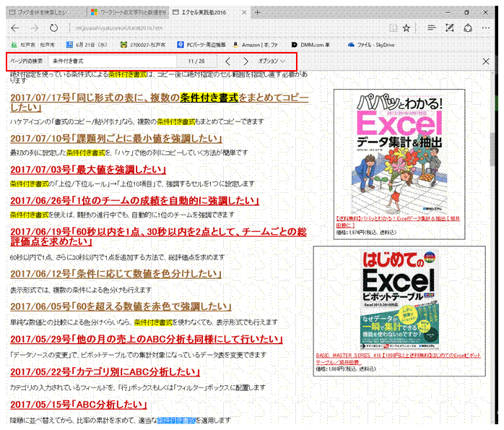Open 2017/06/12号 条件に応じて数値を色分け link
Viewport: 504px width, 430px height.
(x=116, y=274)
